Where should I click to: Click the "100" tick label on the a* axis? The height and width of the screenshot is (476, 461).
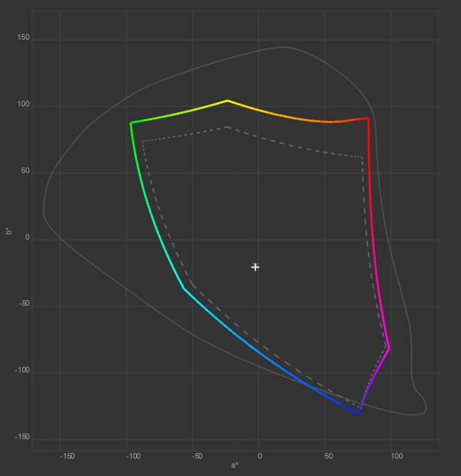click(x=396, y=456)
